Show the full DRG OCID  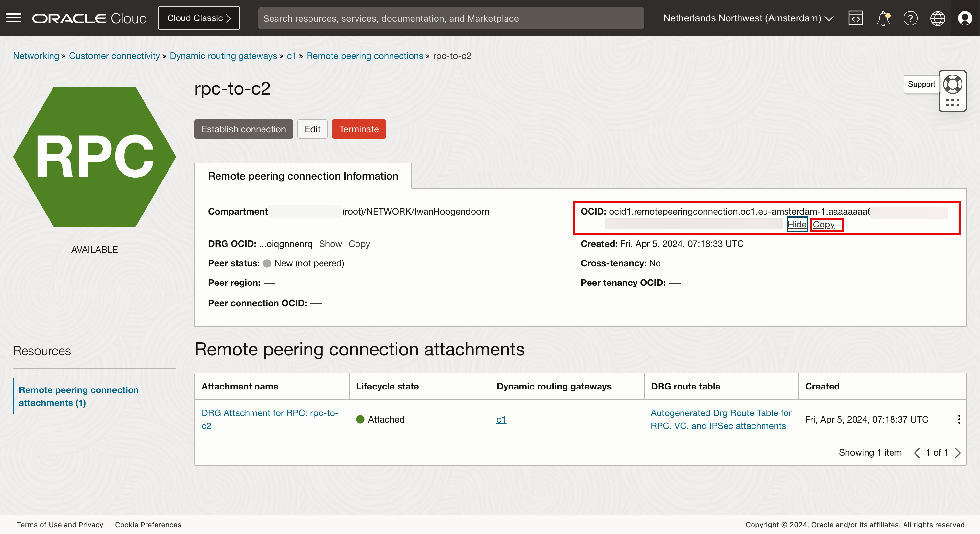330,244
